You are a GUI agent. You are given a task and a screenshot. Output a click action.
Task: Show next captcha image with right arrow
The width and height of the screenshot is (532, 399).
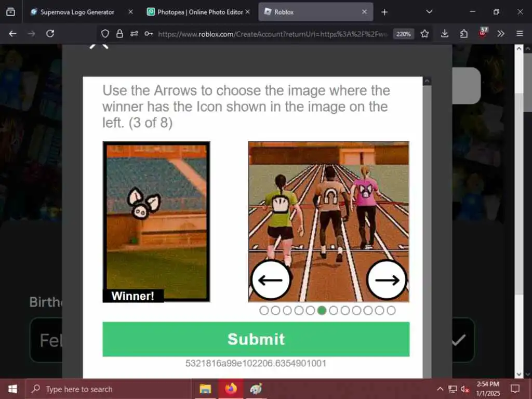pos(387,280)
